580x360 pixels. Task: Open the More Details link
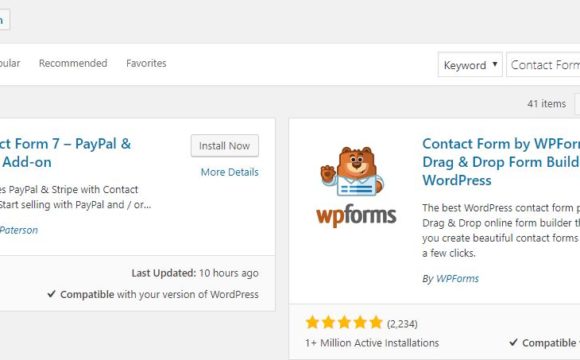pos(229,172)
